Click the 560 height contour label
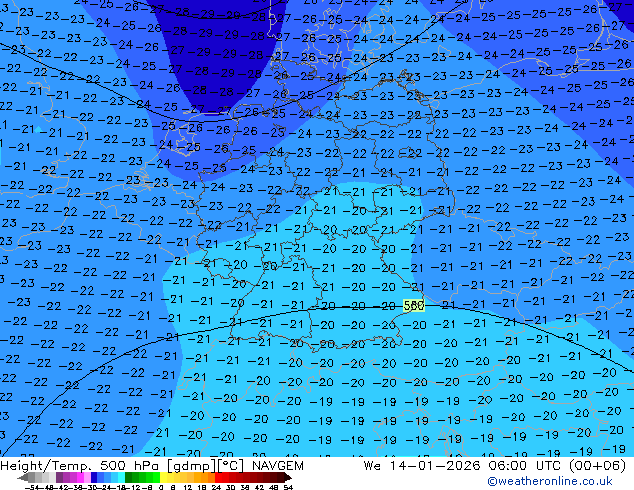This screenshot has width=634, height=490. [414, 306]
